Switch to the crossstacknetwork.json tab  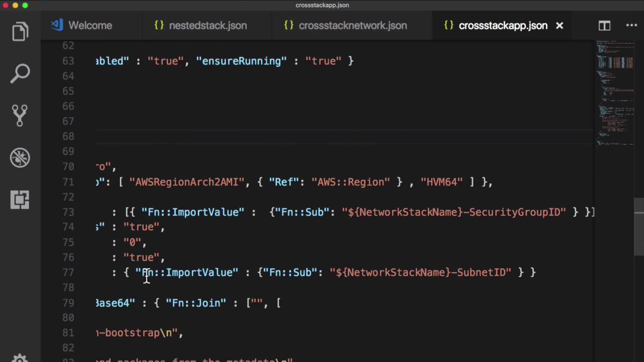[353, 25]
